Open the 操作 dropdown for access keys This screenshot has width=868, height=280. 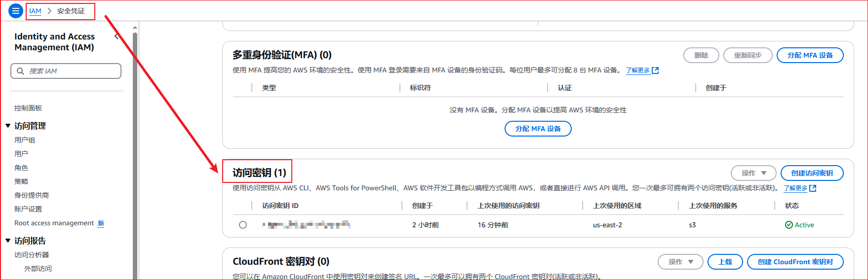click(753, 173)
